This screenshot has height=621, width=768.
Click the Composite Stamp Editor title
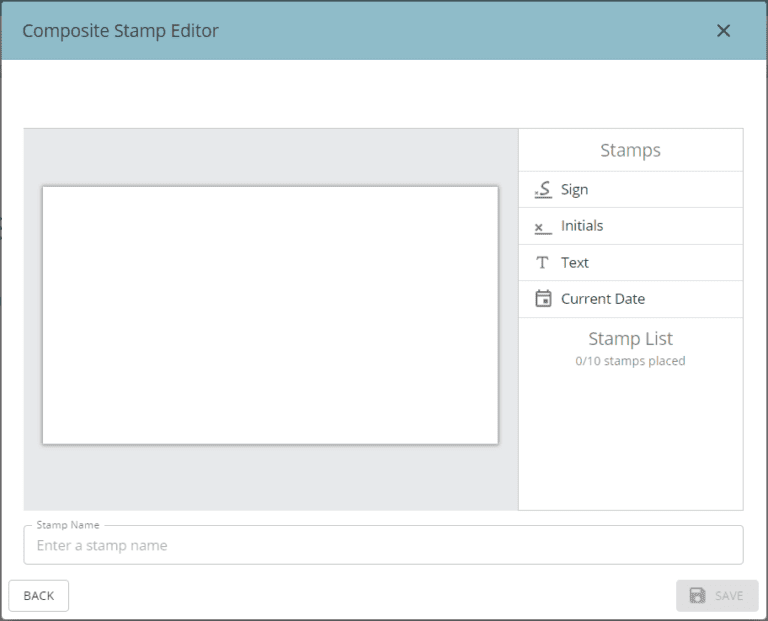(120, 31)
